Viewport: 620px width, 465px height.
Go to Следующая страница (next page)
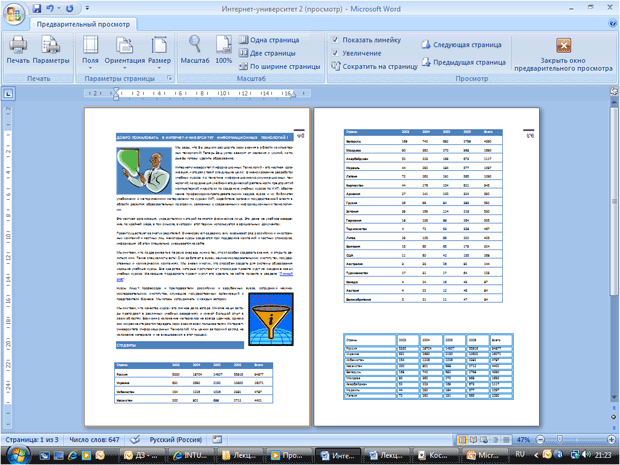click(x=461, y=44)
